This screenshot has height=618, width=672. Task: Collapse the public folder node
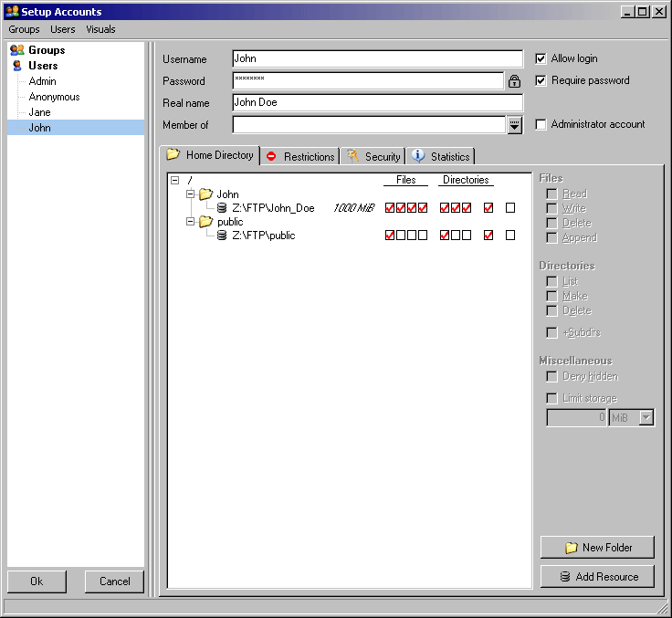(190, 222)
